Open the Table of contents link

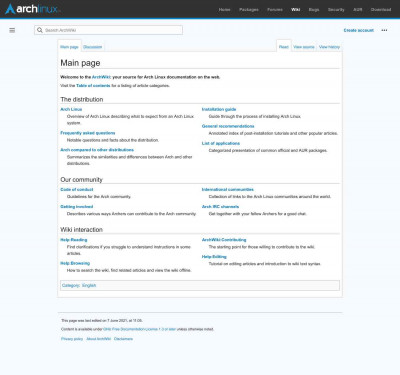click(93, 86)
